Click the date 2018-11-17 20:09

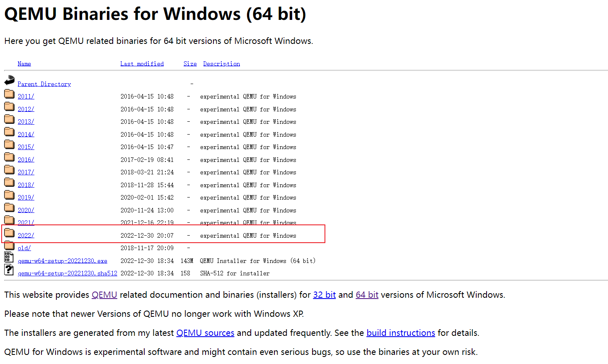(x=147, y=248)
